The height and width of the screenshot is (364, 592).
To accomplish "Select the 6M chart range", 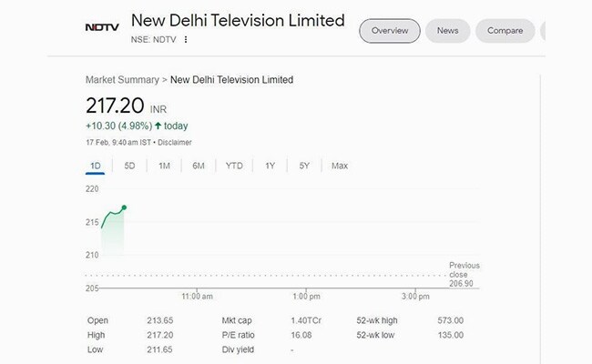I will tap(199, 166).
